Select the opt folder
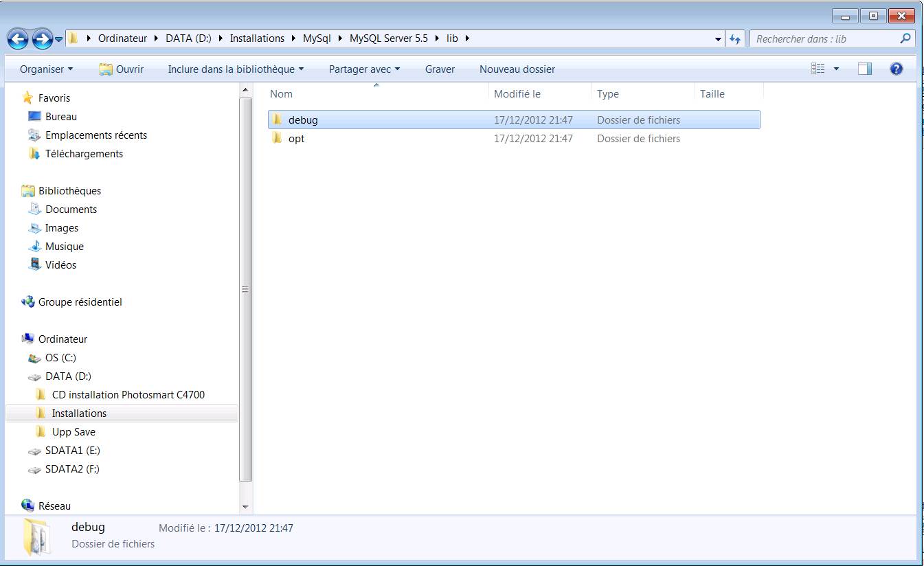 coord(296,139)
